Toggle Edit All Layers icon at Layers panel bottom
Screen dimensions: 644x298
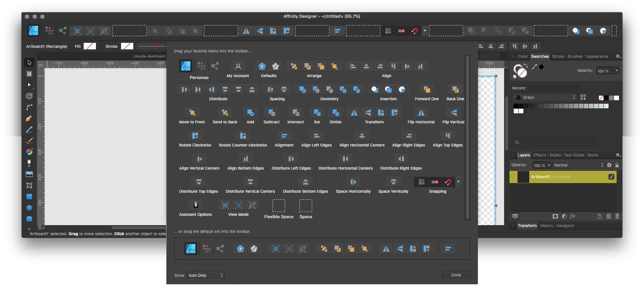pos(515,216)
